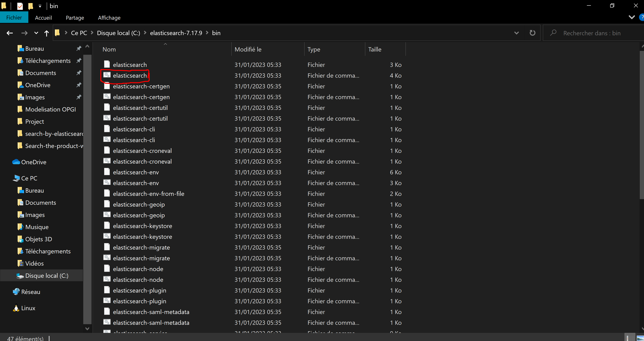Click the Back navigation arrow

(x=10, y=33)
